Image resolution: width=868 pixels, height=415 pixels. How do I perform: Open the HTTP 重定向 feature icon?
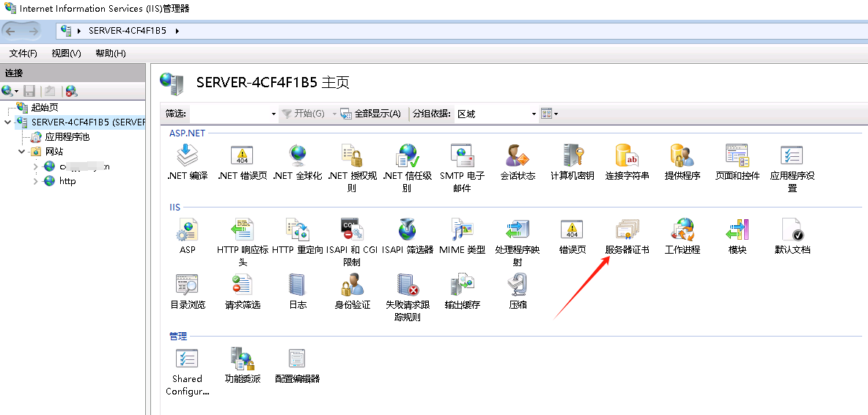pos(297,229)
